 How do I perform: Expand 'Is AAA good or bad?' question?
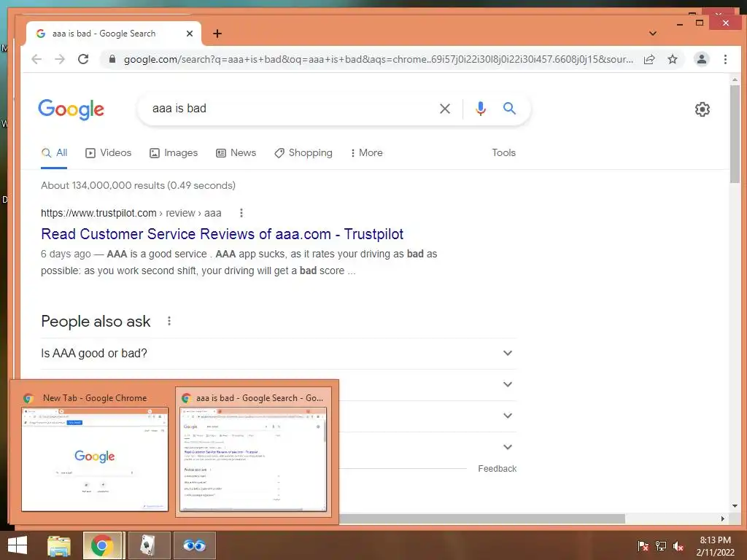click(x=278, y=354)
